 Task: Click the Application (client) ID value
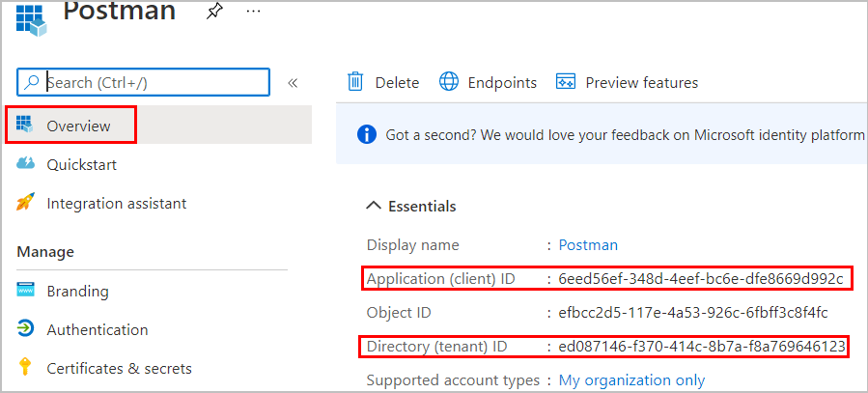[701, 279]
